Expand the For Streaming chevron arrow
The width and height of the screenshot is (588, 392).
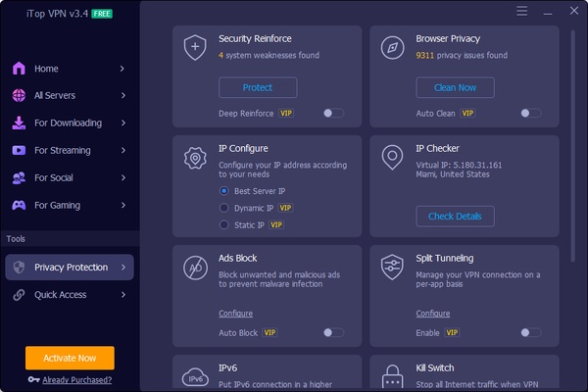(123, 150)
